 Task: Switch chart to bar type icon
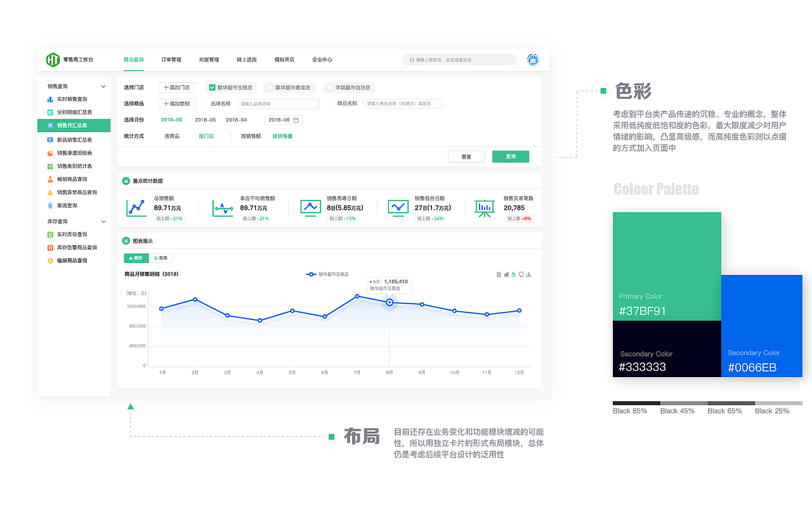[506, 274]
